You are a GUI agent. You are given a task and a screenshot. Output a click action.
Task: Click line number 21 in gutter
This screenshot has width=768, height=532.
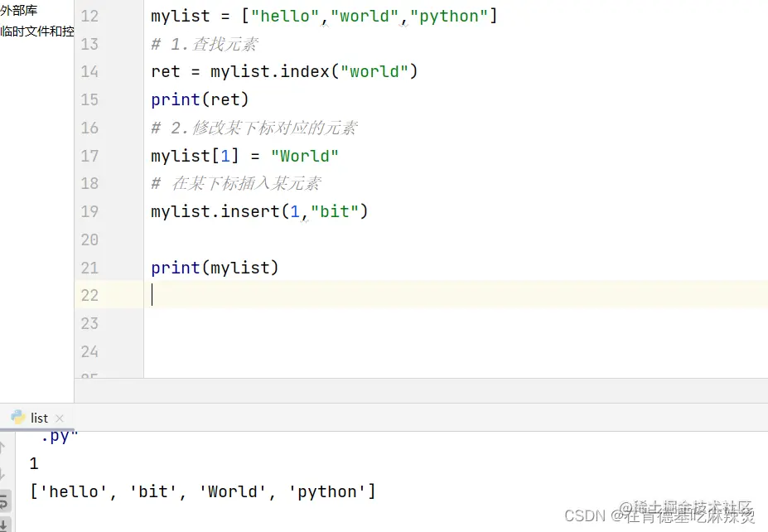[x=89, y=268]
